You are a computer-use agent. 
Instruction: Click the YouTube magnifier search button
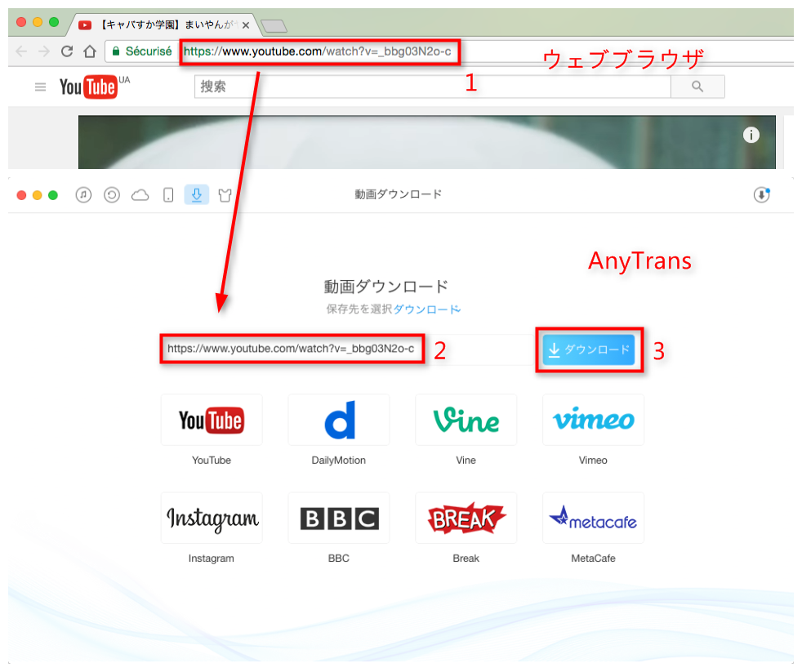pyautogui.click(x=697, y=87)
